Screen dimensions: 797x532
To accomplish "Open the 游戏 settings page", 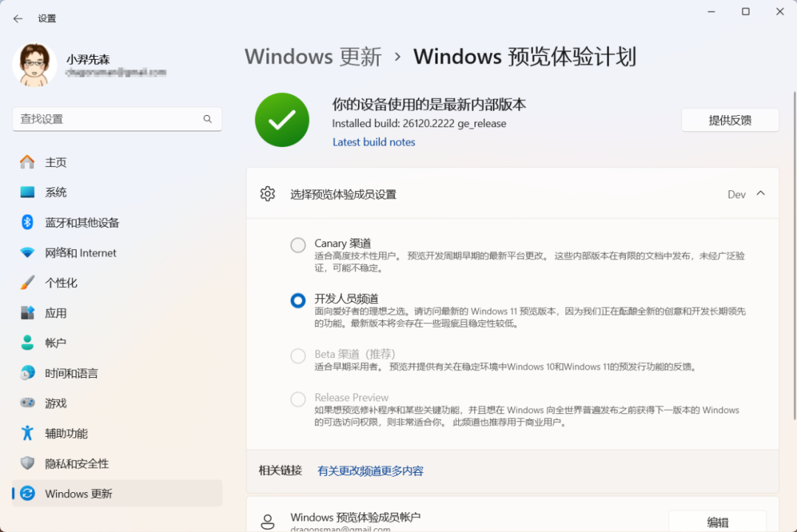I will point(117,403).
